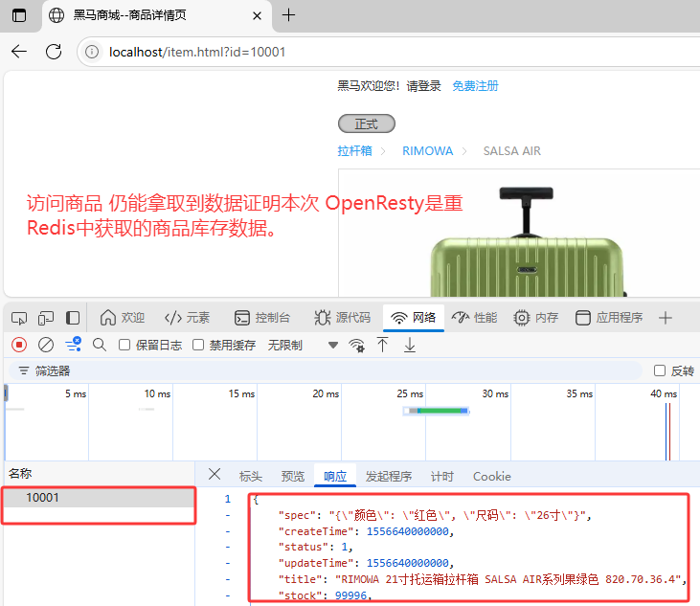Image resolution: width=700 pixels, height=606 pixels.
Task: Open the 计时 tab
Action: (442, 476)
